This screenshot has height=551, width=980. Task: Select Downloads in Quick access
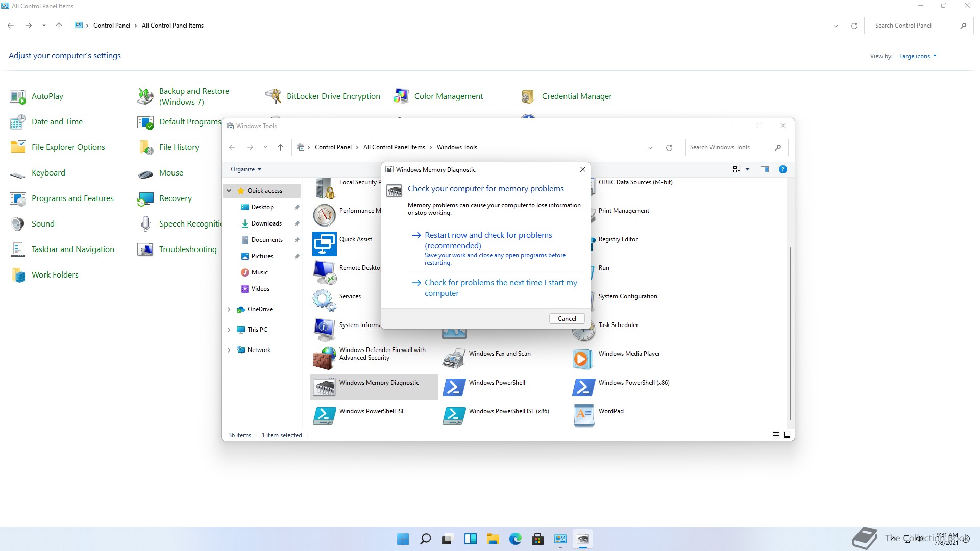pos(266,223)
